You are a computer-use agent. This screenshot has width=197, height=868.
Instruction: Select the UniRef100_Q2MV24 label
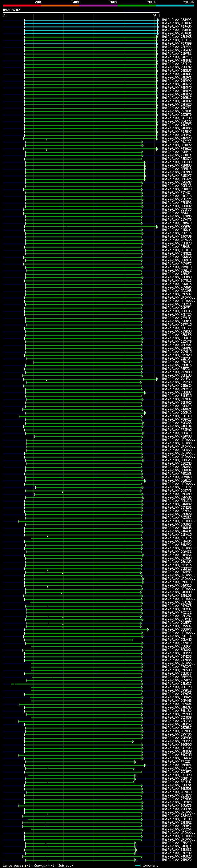(177, 47)
